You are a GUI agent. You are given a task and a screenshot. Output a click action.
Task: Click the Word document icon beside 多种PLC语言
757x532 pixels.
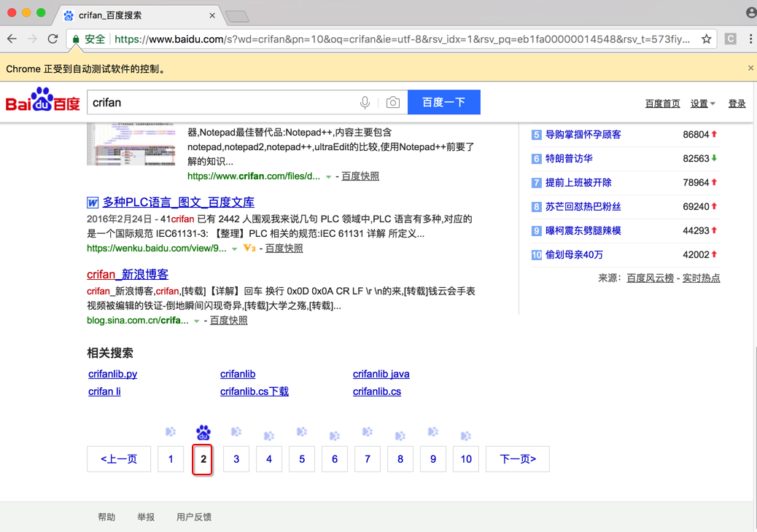tap(93, 203)
